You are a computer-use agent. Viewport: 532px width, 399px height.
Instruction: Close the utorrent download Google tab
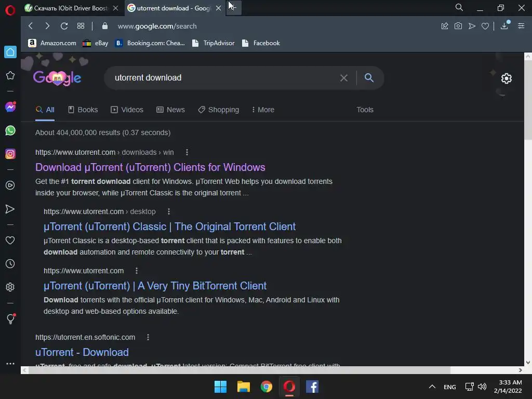coord(219,8)
